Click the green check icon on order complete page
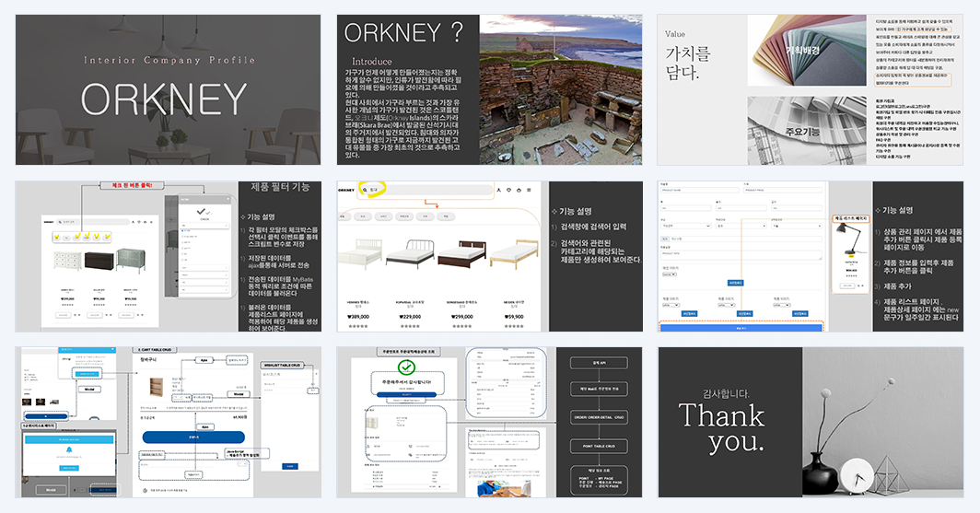980x513 pixels. tap(407, 367)
